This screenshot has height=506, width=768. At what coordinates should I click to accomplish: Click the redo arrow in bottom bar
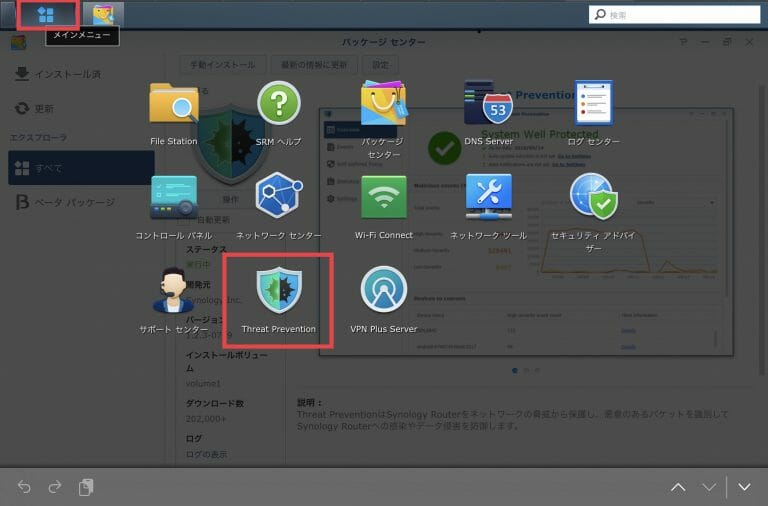(55, 486)
